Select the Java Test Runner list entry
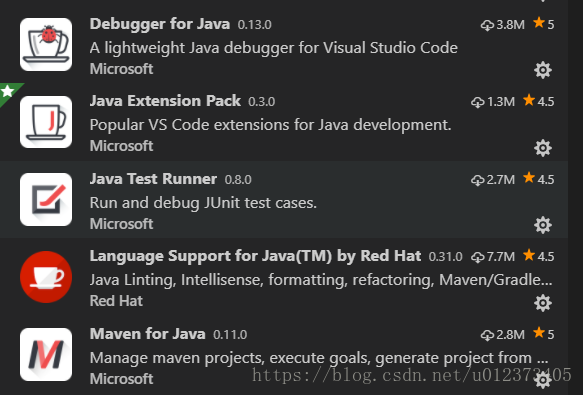 coord(284,200)
